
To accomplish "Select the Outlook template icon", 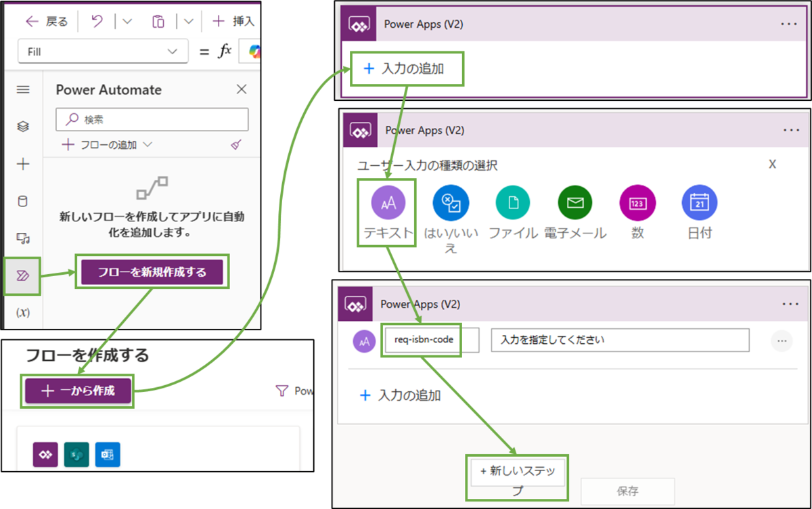I will (108, 455).
